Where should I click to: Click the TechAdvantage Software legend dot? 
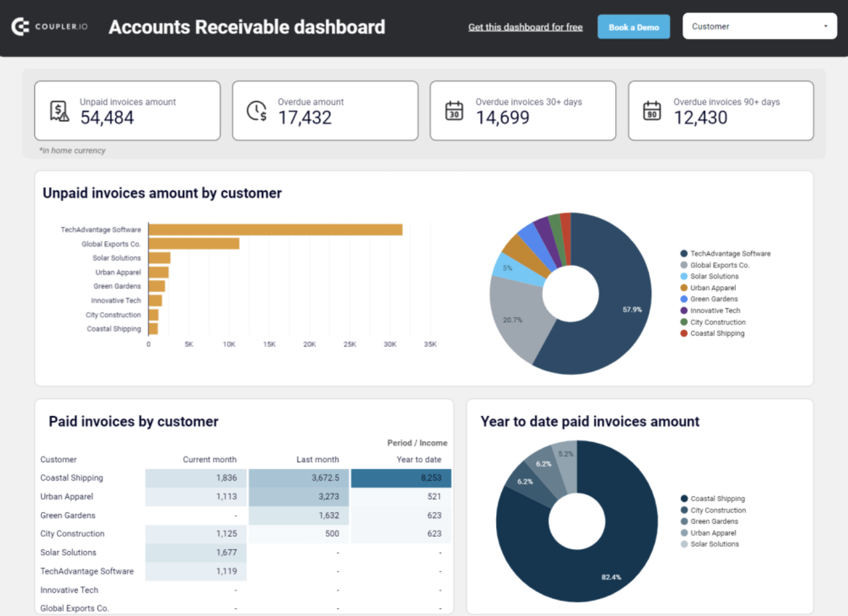tap(683, 253)
